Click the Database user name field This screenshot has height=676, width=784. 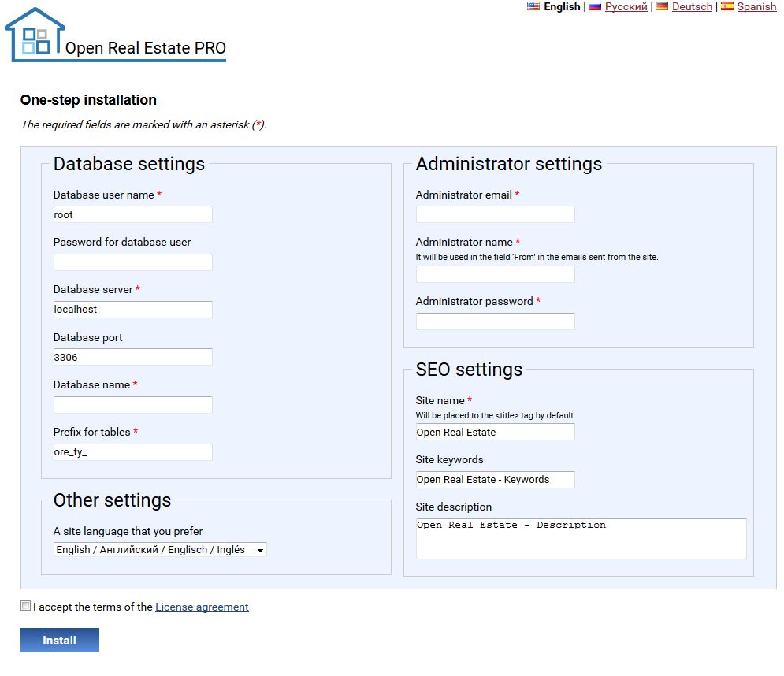132,214
